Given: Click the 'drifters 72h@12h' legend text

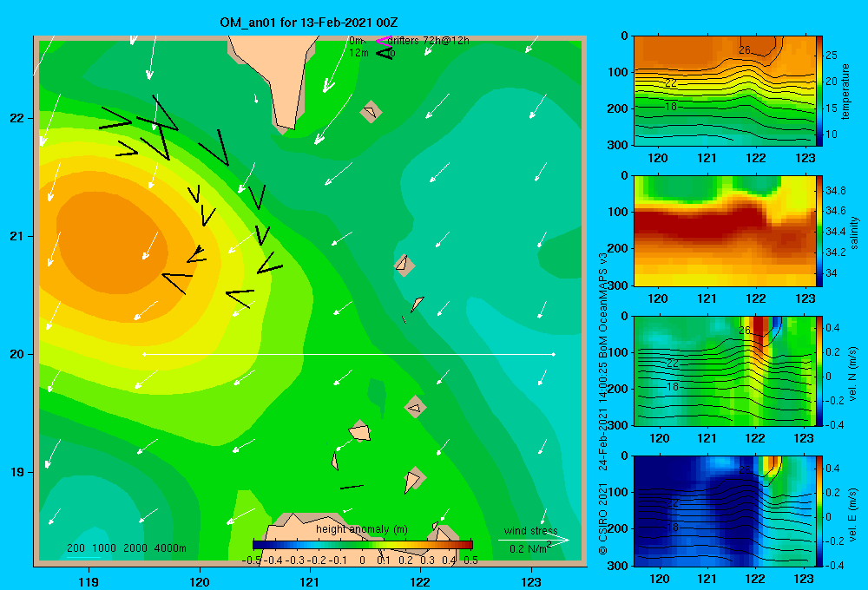Looking at the screenshot, I should click(x=429, y=41).
